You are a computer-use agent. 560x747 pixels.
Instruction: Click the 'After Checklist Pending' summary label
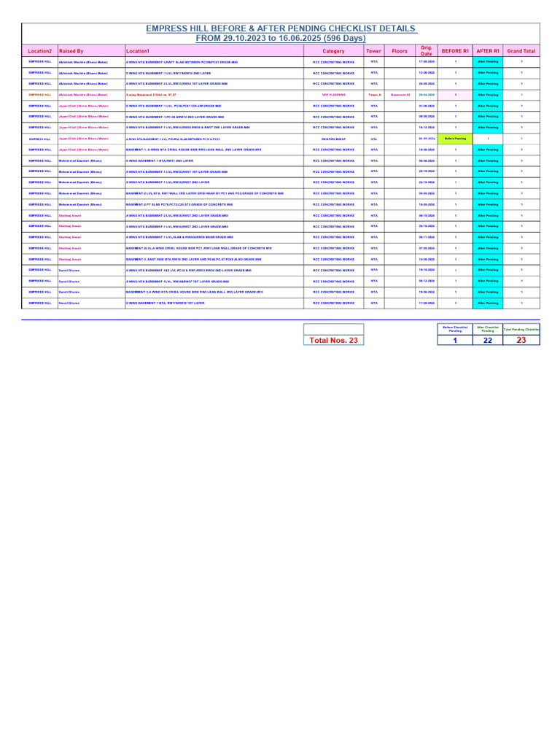(x=488, y=329)
